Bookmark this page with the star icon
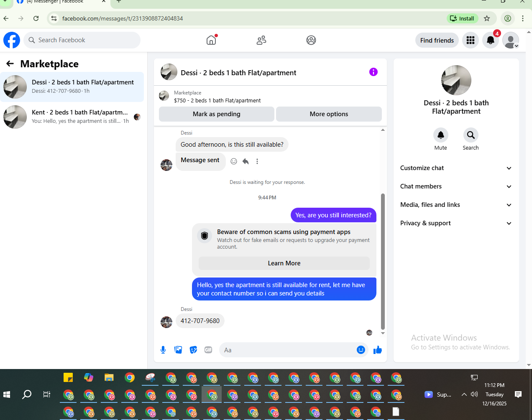Image resolution: width=532 pixels, height=420 pixels. [x=487, y=18]
